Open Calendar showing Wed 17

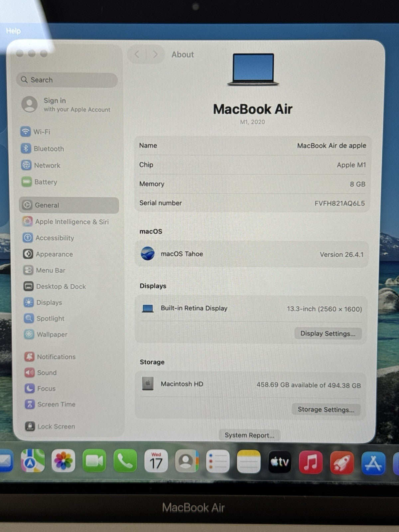[x=156, y=461]
